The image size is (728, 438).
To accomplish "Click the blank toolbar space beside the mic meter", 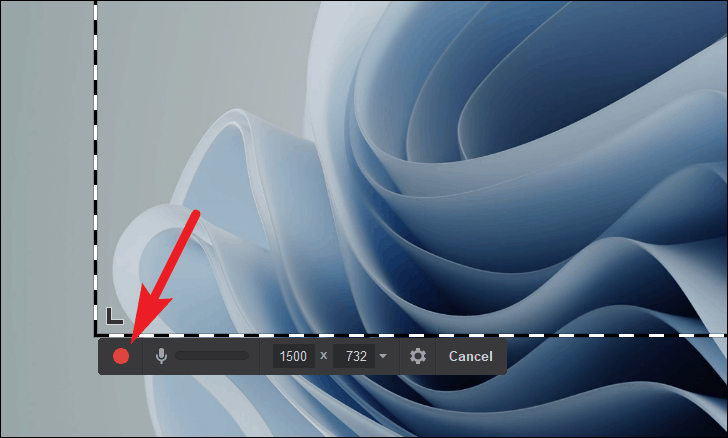I will click(x=254, y=356).
